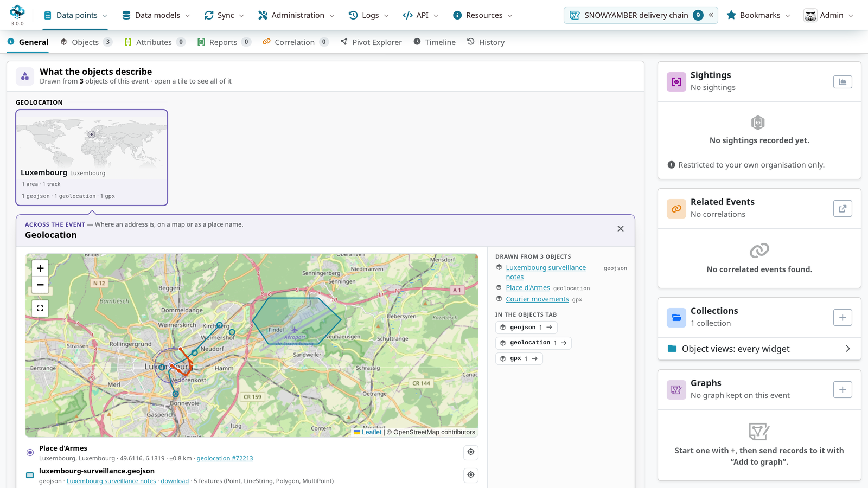
Task: Zoom in on the map
Action: coord(40,268)
